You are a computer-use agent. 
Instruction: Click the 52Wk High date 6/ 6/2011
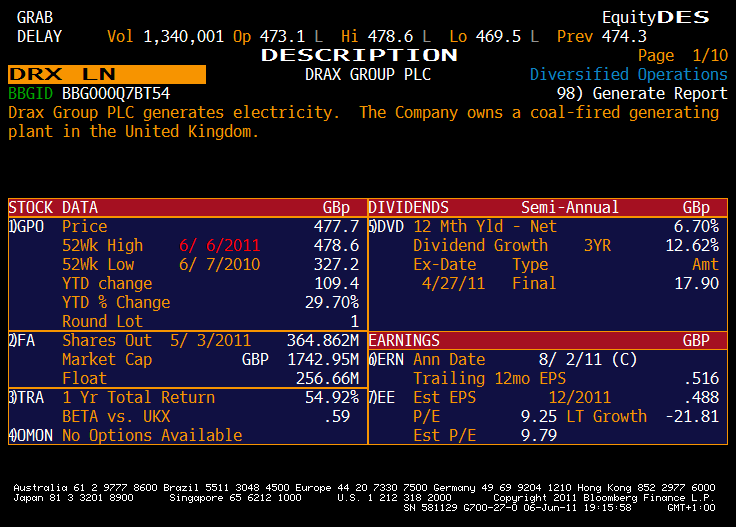[x=219, y=245]
